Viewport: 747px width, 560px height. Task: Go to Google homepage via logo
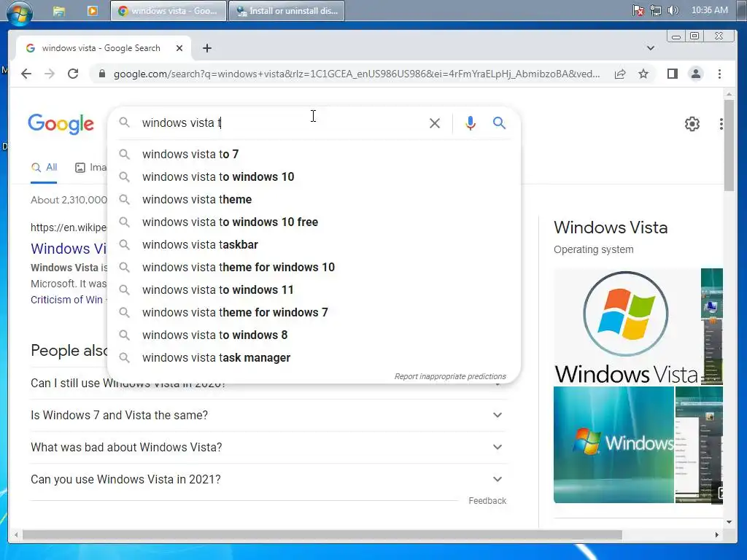coord(61,124)
